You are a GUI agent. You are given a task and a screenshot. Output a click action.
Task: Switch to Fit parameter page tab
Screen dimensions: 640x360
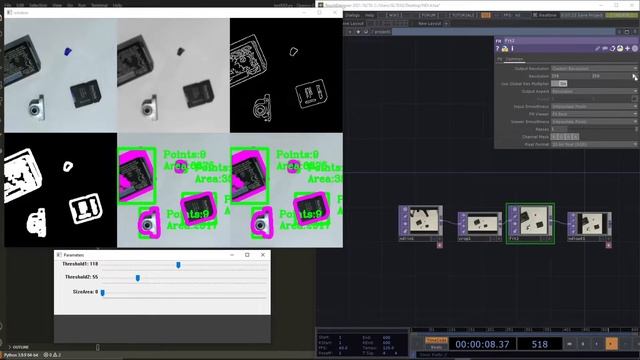tap(500, 59)
